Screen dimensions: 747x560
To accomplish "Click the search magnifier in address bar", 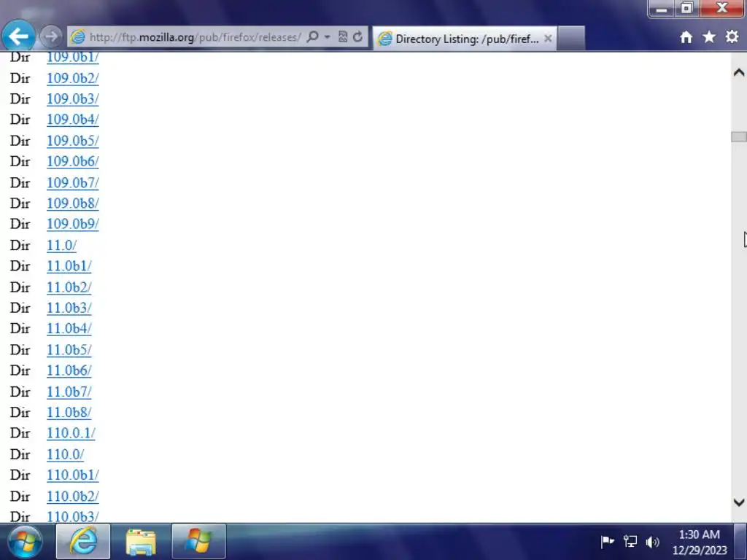I will tap(312, 36).
